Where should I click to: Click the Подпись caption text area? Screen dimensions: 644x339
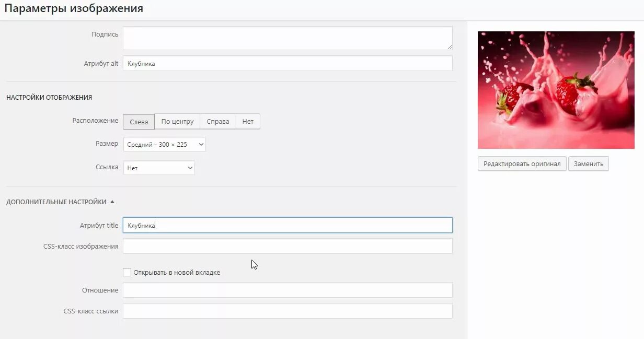(287, 38)
